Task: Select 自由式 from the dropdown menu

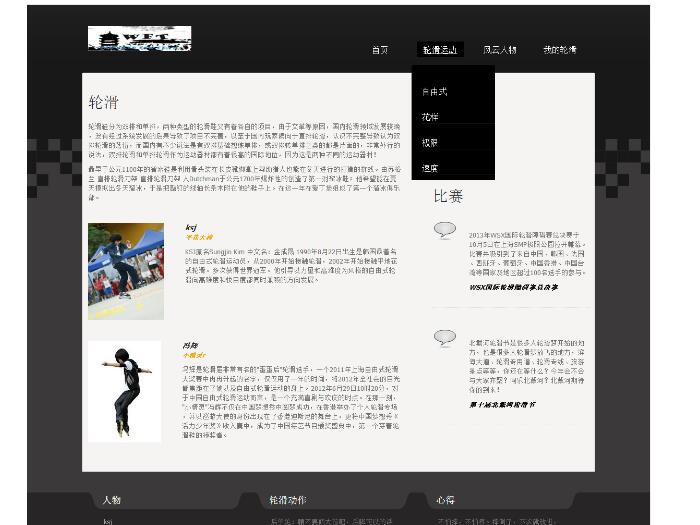Action: point(434,92)
